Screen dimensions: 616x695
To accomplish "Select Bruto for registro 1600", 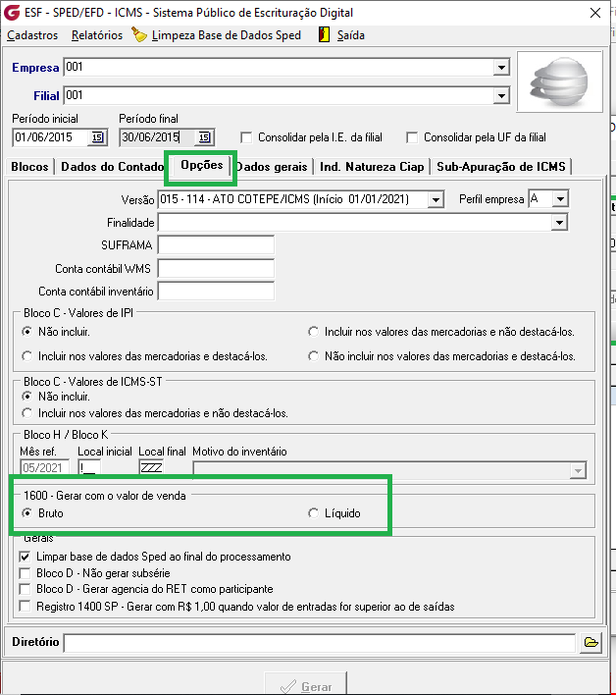I will pos(27,513).
